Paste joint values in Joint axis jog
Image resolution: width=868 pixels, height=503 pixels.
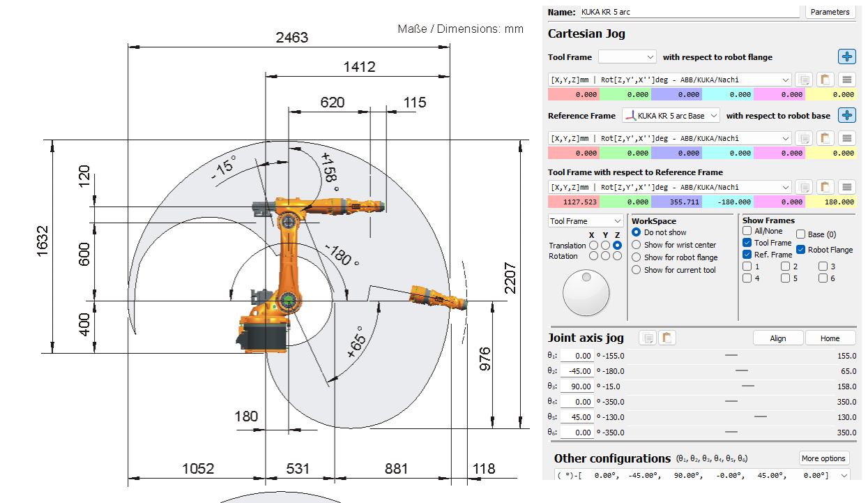point(667,338)
